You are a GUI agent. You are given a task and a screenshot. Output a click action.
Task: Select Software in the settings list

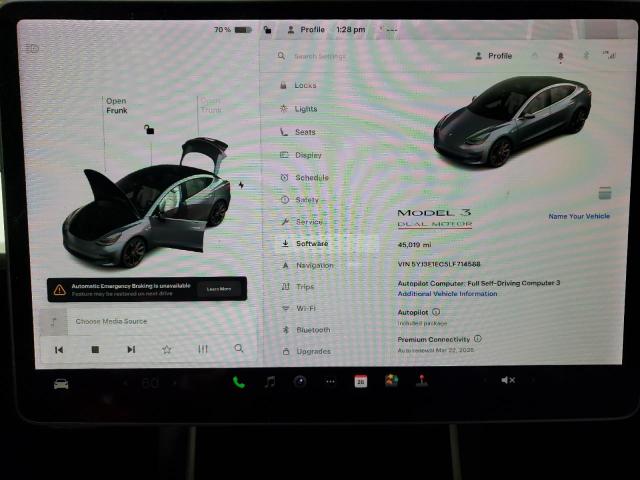305,244
